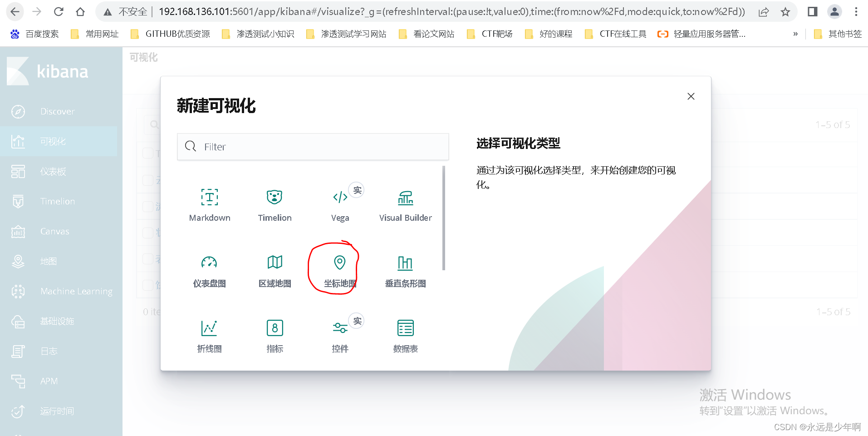Click inside the Filter search field

[x=313, y=146]
